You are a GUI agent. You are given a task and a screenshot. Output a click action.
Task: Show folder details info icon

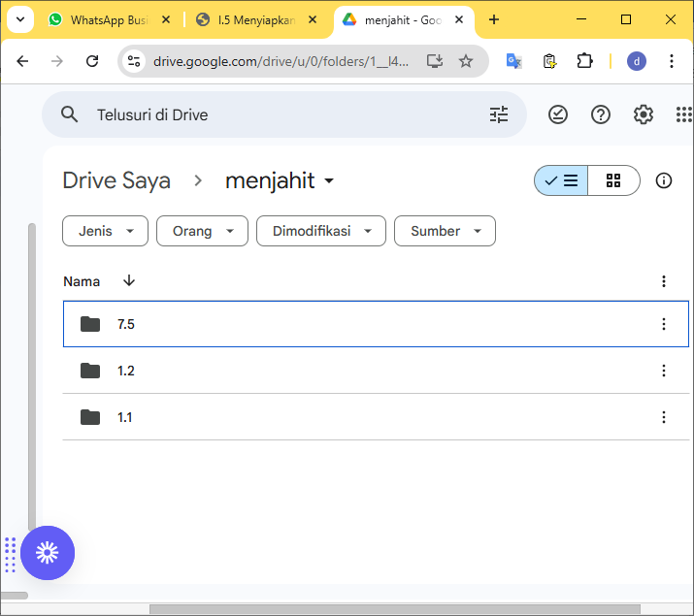pyautogui.click(x=664, y=180)
